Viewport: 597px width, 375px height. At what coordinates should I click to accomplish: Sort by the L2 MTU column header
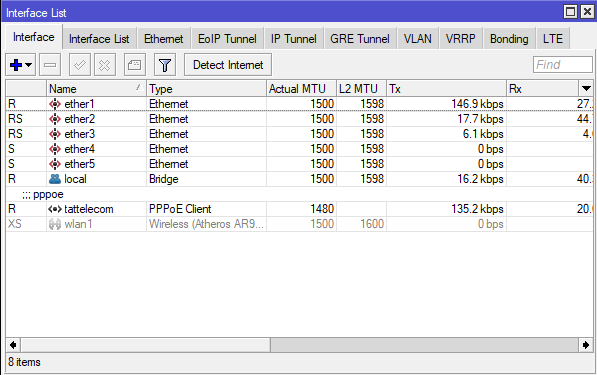point(361,89)
